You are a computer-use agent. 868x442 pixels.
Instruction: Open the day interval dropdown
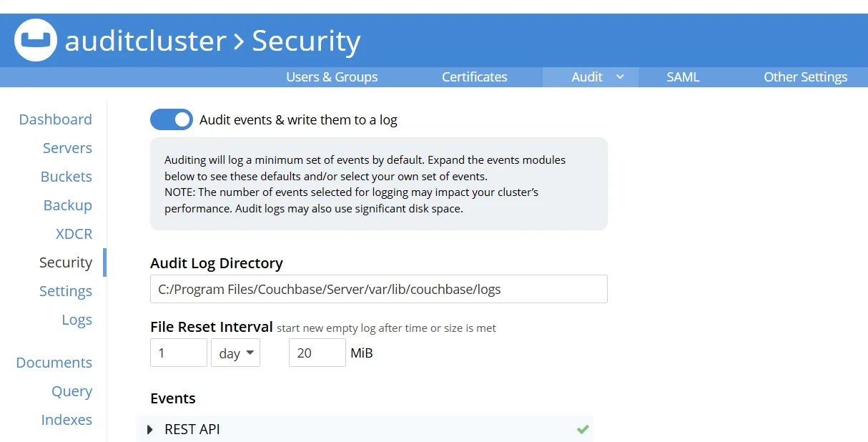tap(235, 353)
